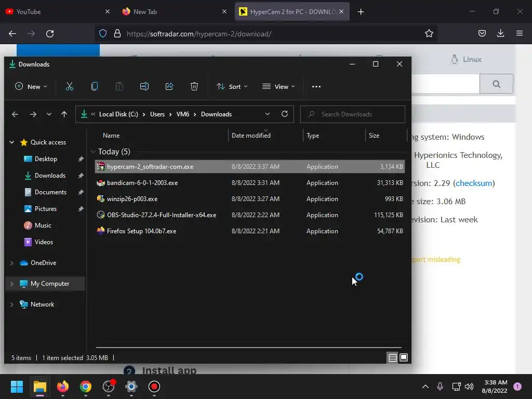
Task: Expand address bar history dropdown
Action: (x=268, y=114)
